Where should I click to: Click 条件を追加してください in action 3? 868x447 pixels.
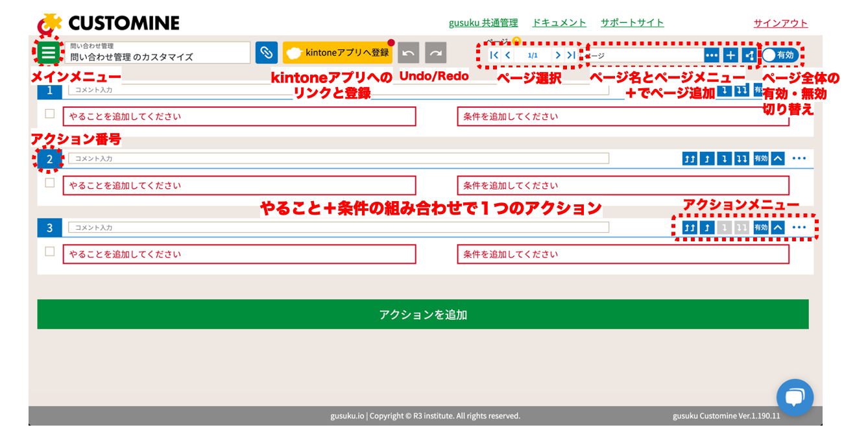(623, 254)
